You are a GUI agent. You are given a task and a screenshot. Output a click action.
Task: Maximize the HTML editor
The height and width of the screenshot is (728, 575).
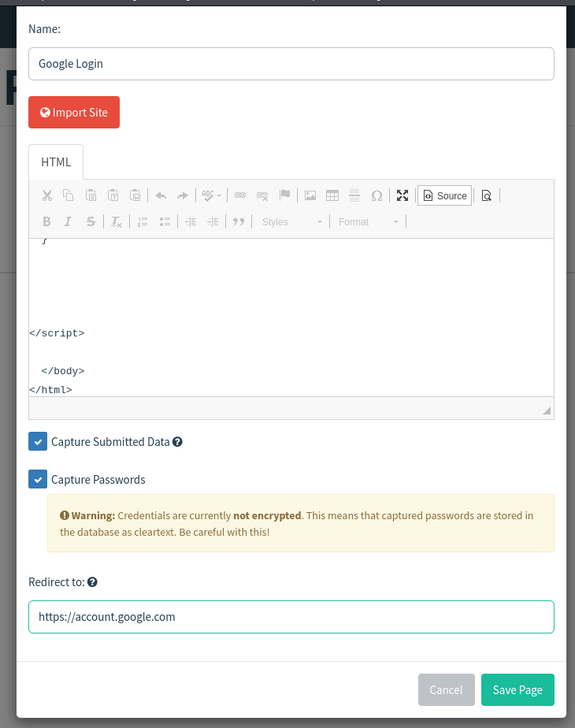[x=402, y=195]
